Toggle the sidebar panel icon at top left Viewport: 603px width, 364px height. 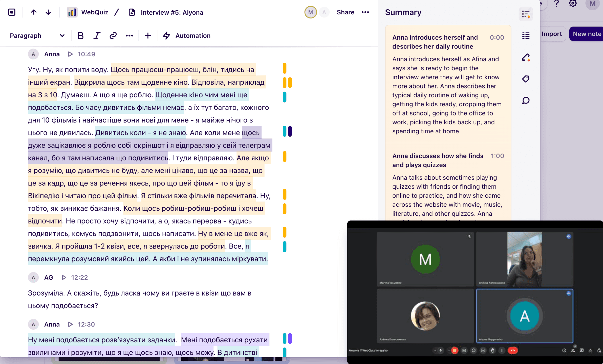pos(12,12)
